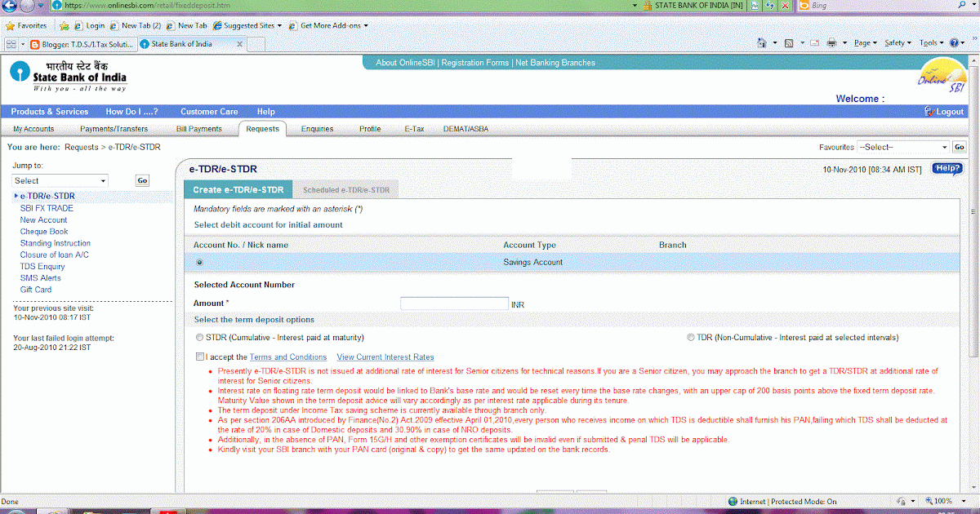
Task: Click the blue Help? bubble button
Action: pos(947,169)
